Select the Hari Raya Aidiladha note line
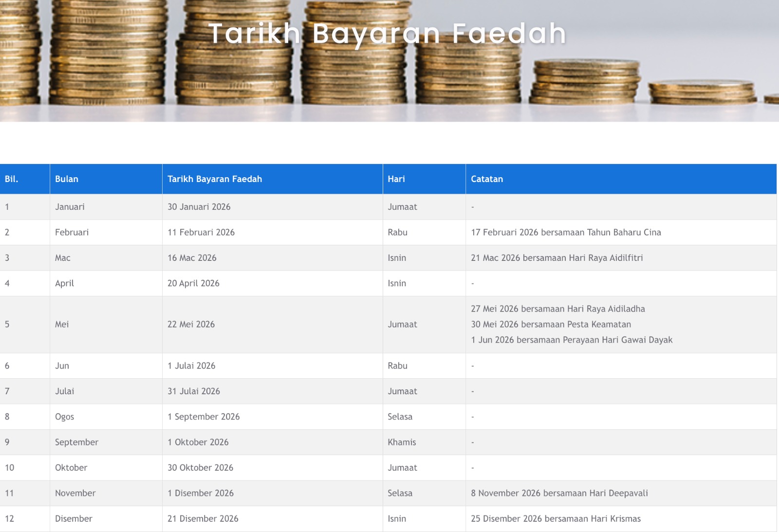The height and width of the screenshot is (532, 779). coord(558,309)
